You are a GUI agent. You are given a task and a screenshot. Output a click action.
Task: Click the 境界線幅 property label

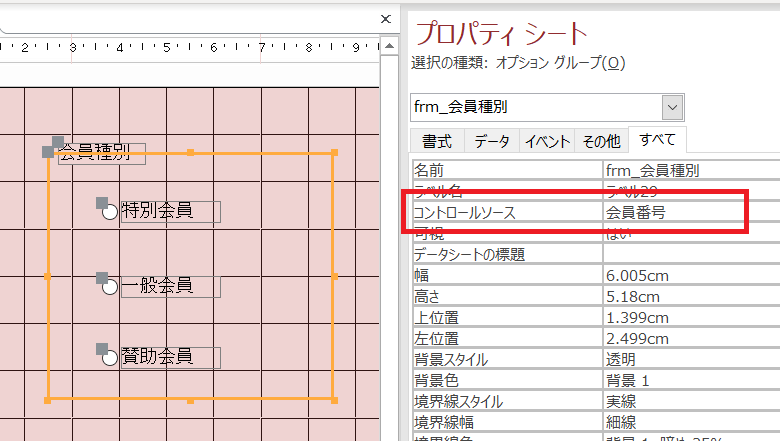(444, 422)
